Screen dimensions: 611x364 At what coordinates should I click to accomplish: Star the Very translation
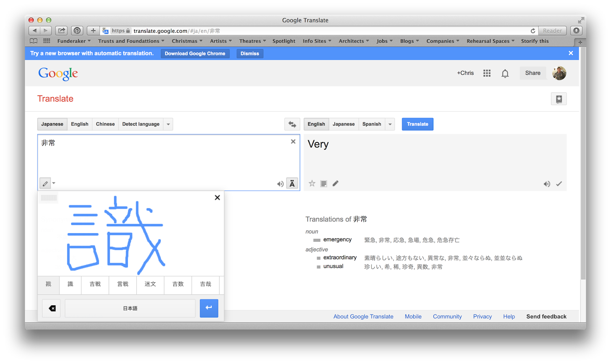[x=312, y=184]
